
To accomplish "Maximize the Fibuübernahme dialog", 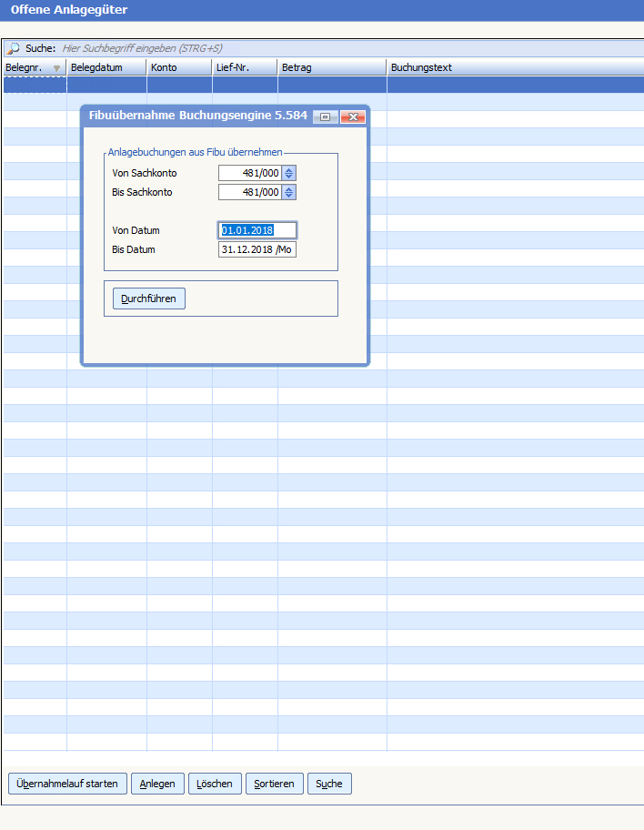I will (x=325, y=116).
